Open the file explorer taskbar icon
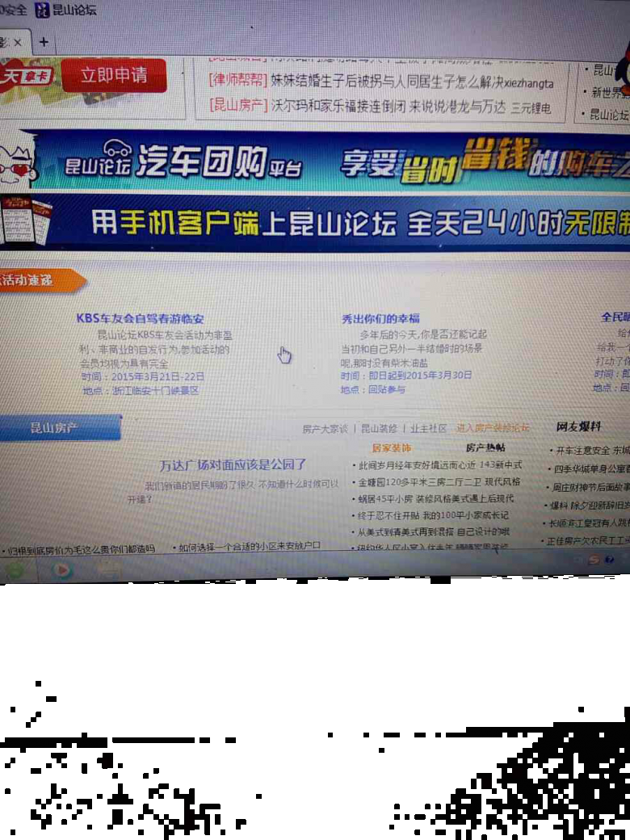 tap(109, 569)
